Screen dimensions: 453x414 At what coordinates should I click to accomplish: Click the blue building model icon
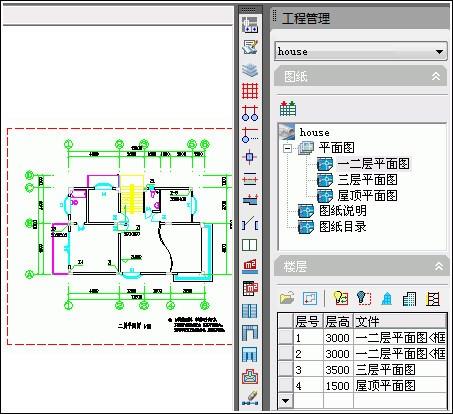[387, 298]
